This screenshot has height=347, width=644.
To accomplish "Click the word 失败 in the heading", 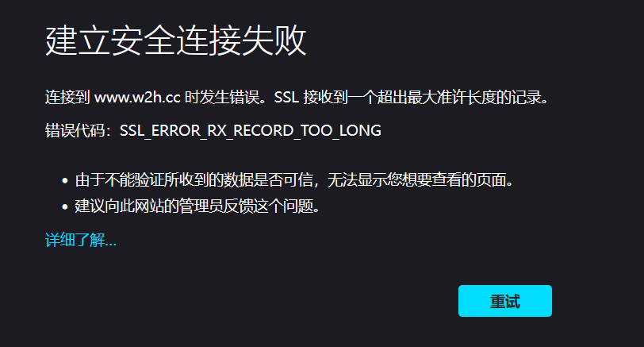I will click(274, 40).
